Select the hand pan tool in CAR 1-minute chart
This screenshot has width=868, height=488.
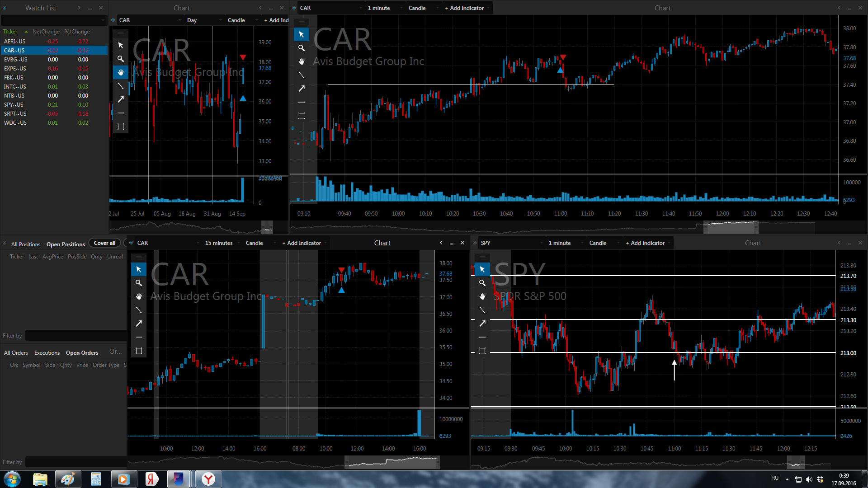(302, 61)
